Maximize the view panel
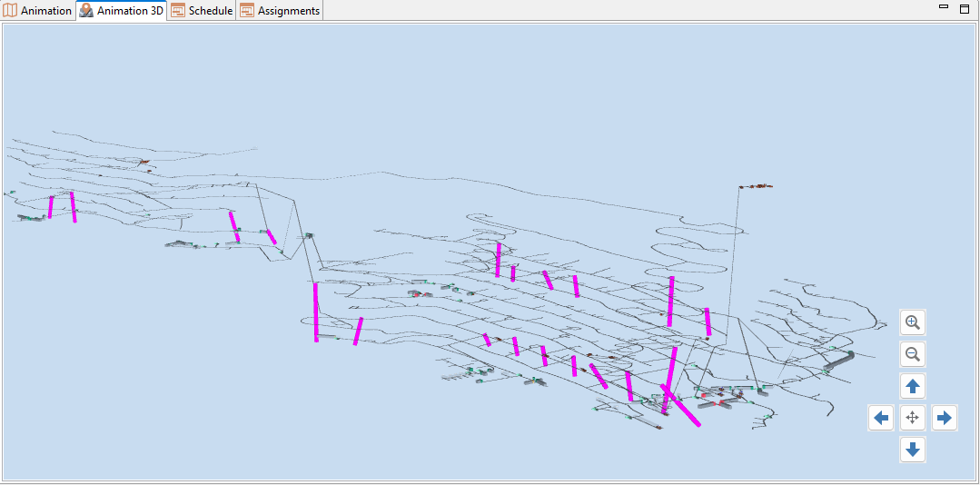Screen dimensions: 980x485 pos(965,9)
